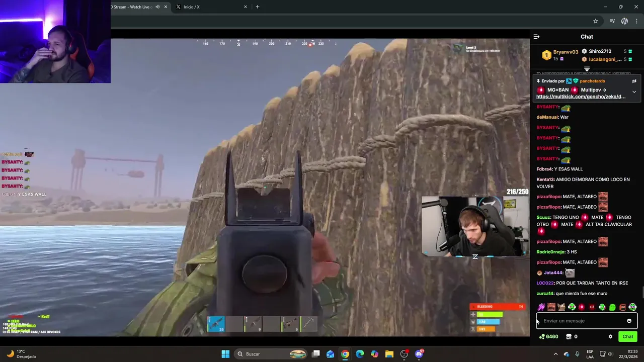Open the WordPress extension icon
The image size is (644, 362).
click(x=624, y=21)
